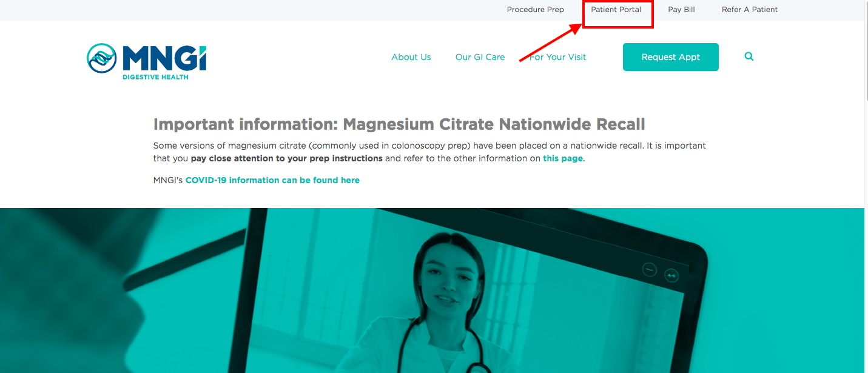Open the Procedure Prep link
This screenshot has width=868, height=373.
(x=535, y=10)
